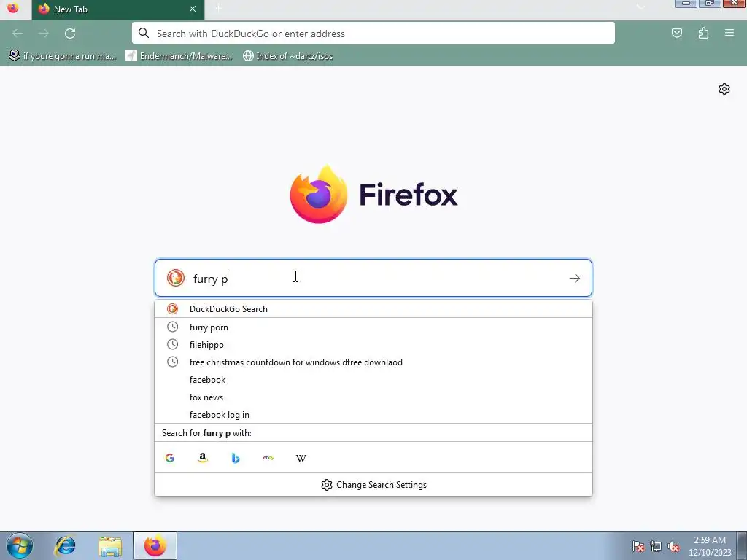Go forward with the forward arrow

44,34
